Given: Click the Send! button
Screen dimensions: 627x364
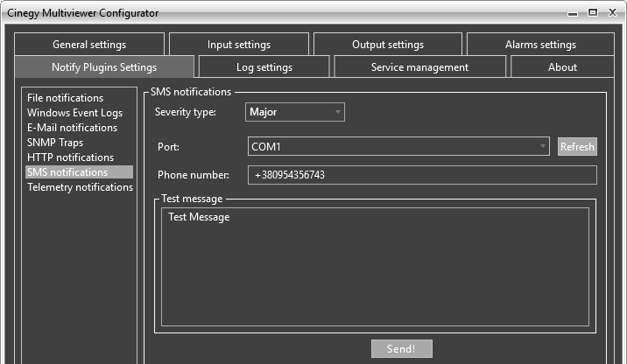Looking at the screenshot, I should tap(401, 349).
